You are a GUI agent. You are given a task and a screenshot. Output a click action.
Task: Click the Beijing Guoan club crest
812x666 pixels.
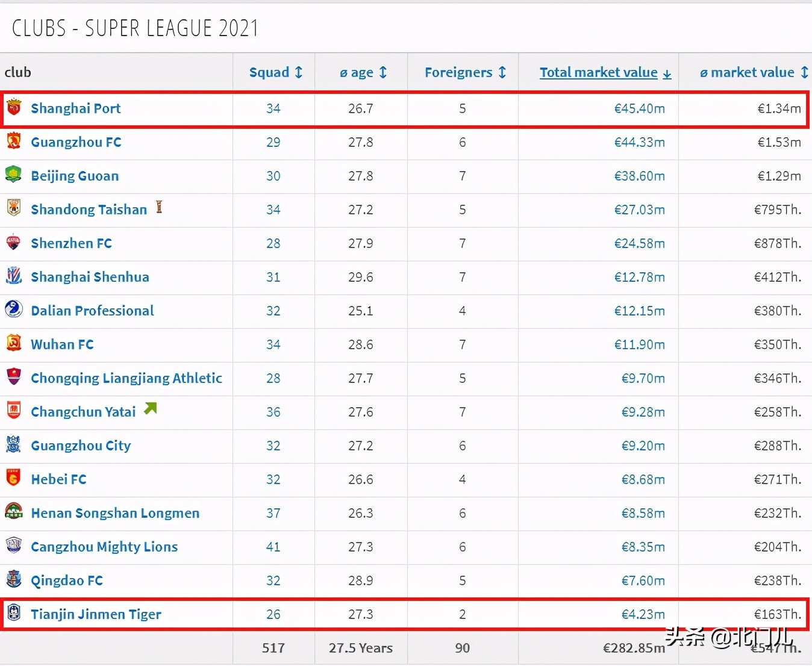[x=14, y=175]
